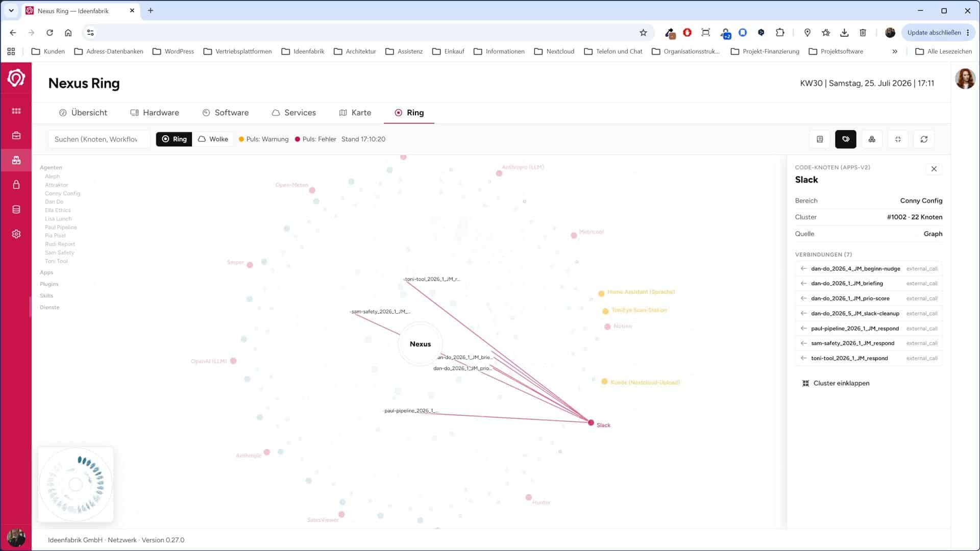Switch to the Hardware tab
The image size is (980, 551).
click(155, 113)
